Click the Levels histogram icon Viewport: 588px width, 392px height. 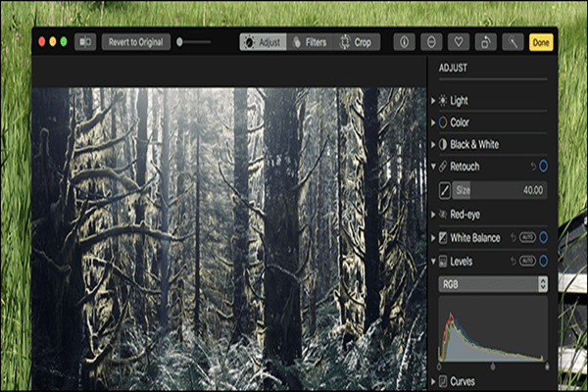(443, 261)
